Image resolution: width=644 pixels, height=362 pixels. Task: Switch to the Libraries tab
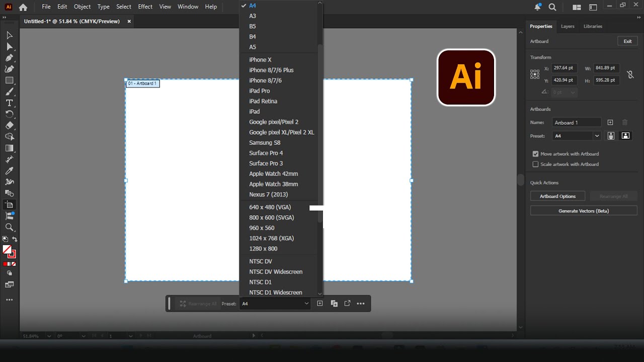click(593, 26)
